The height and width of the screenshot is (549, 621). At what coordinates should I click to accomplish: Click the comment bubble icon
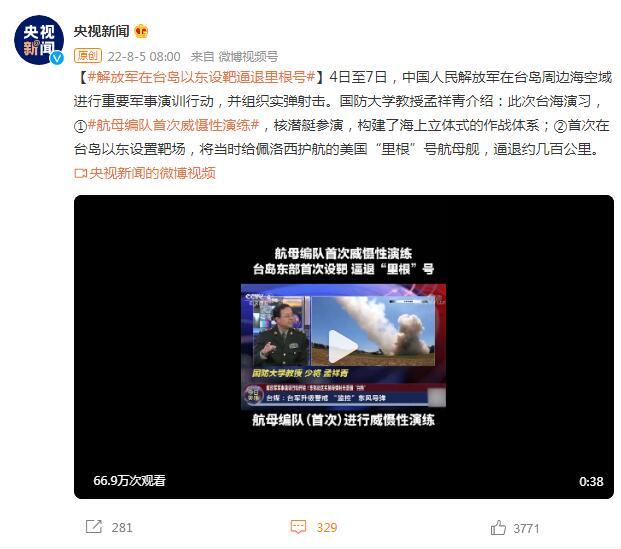(298, 527)
